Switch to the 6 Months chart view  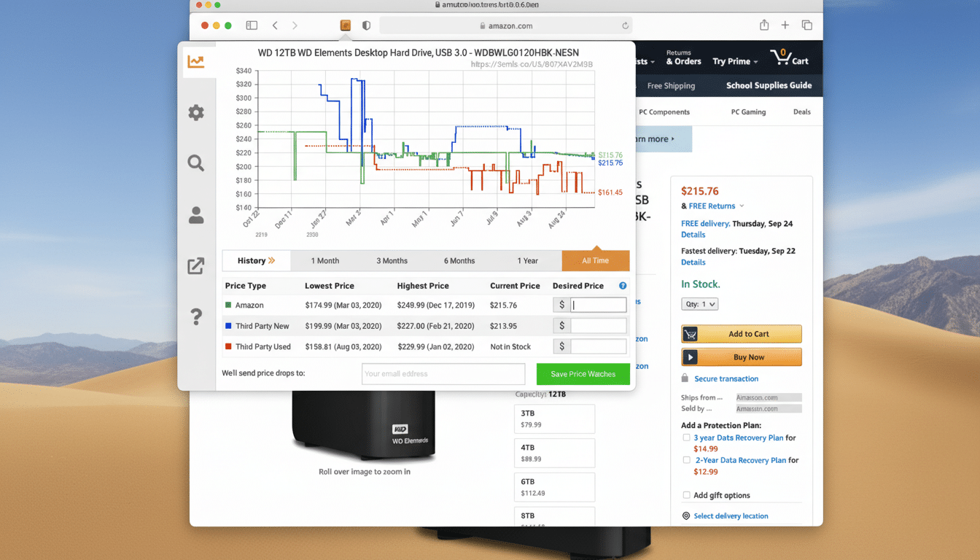point(459,260)
